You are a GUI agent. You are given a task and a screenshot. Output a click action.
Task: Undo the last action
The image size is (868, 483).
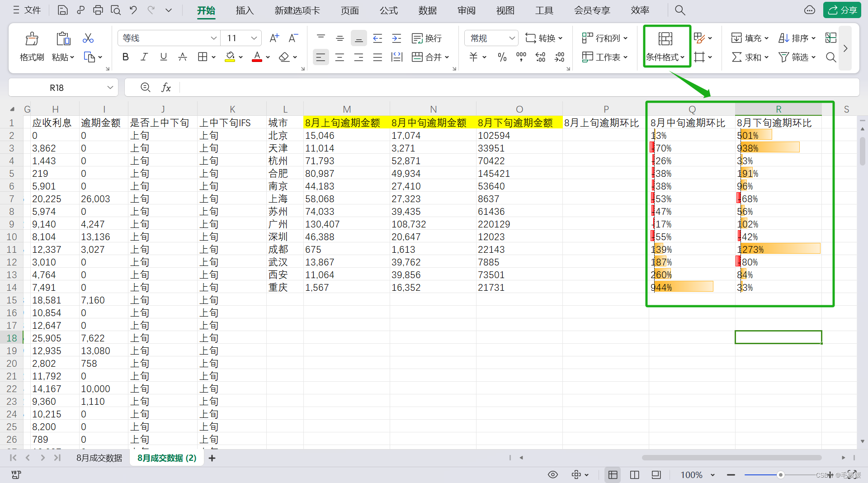coord(133,10)
